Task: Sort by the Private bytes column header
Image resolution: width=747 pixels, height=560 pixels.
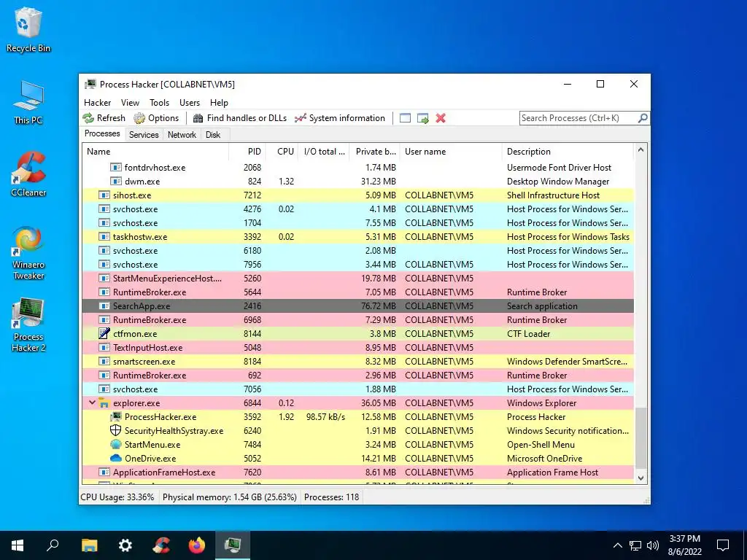Action: [374, 152]
